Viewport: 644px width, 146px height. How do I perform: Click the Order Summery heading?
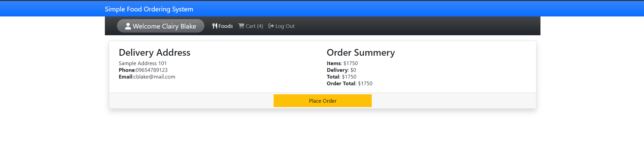361,52
